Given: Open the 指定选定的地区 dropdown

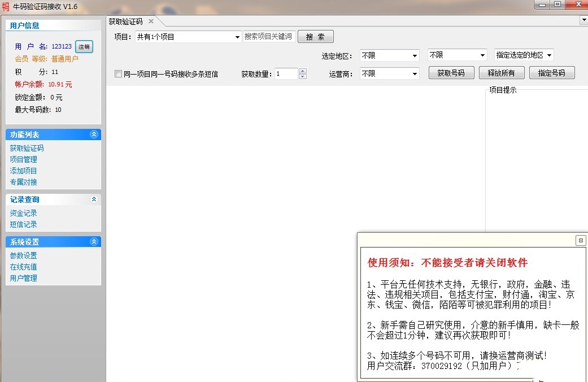Looking at the screenshot, I should 549,55.
